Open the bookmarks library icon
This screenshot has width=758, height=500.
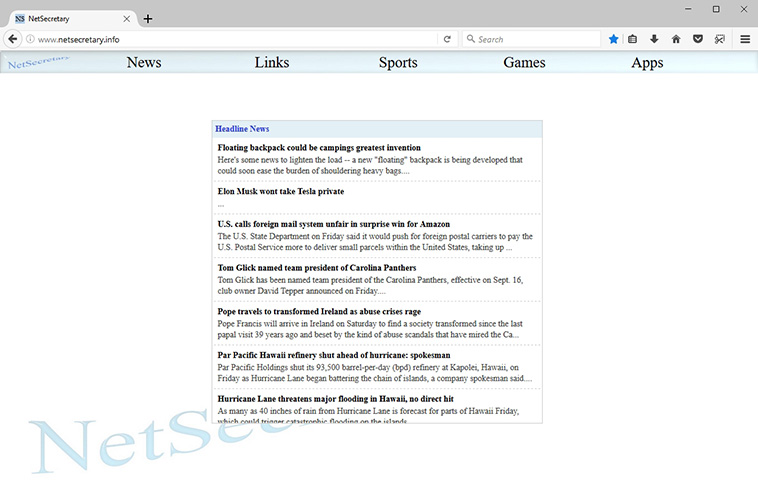point(633,39)
